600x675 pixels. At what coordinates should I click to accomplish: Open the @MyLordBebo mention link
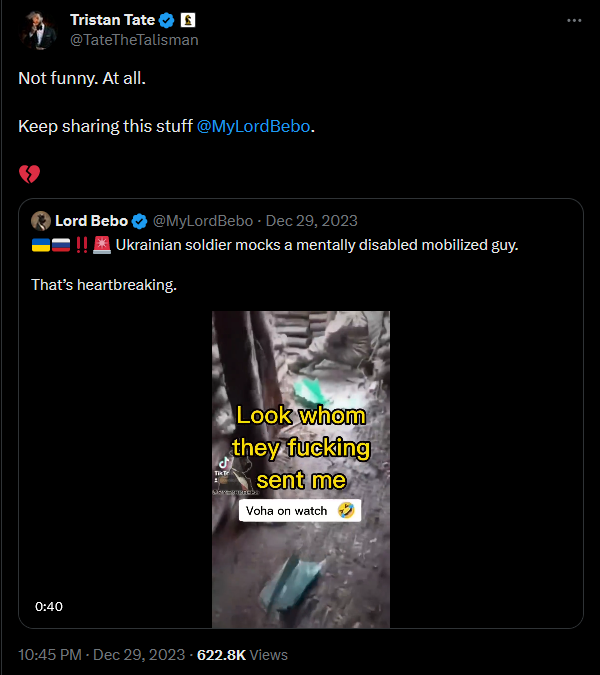254,126
